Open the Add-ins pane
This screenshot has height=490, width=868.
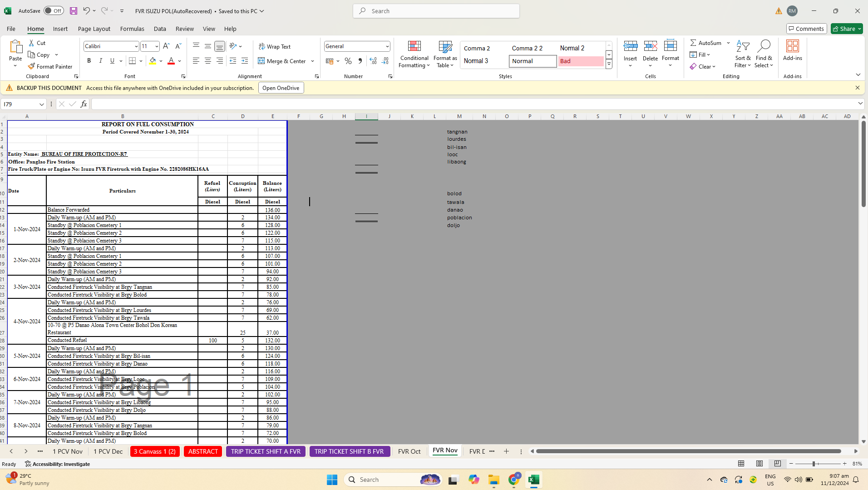click(793, 50)
